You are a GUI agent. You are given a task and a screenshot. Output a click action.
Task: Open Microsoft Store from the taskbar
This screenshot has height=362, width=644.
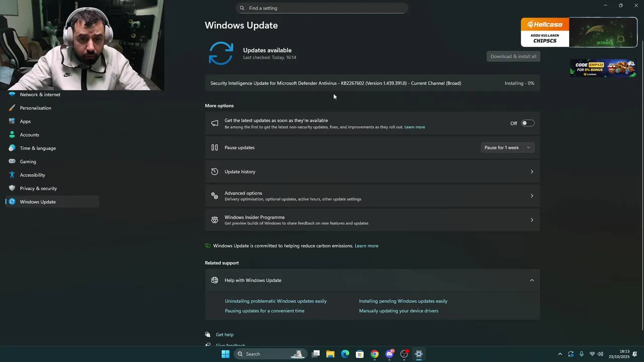pyautogui.click(x=360, y=354)
